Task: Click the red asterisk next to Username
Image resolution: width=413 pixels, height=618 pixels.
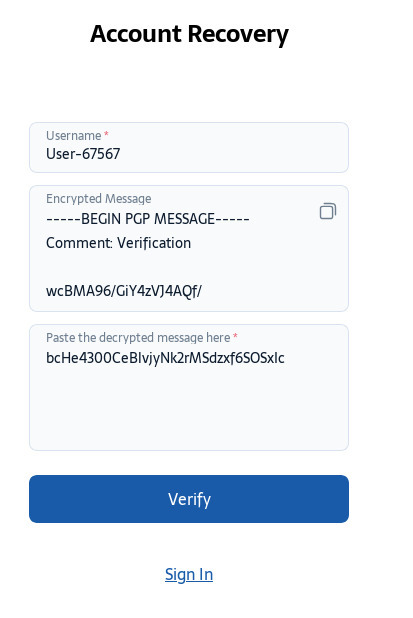Action: tap(106, 134)
